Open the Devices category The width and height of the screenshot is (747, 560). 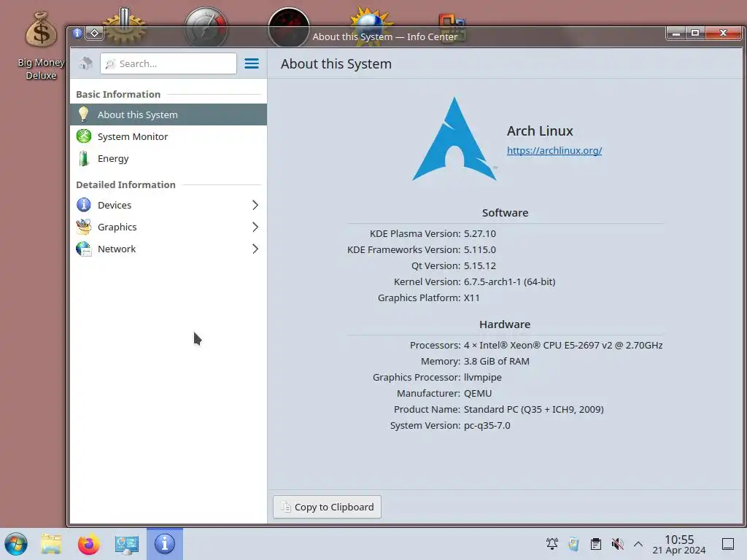tap(169, 205)
